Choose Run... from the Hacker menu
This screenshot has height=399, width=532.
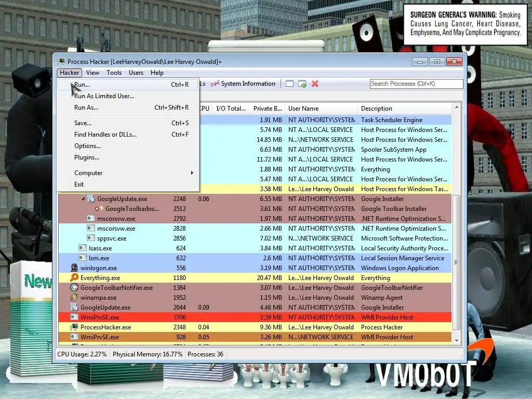click(128, 85)
